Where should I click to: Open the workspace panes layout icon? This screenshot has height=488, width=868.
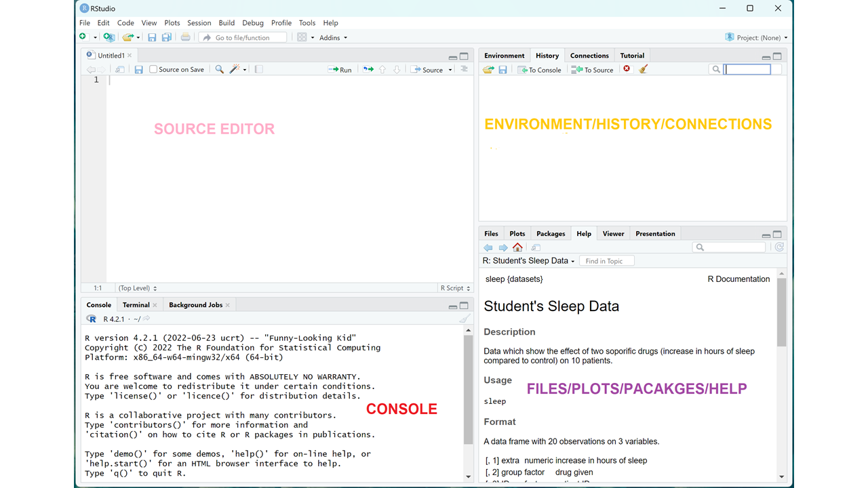pos(302,37)
